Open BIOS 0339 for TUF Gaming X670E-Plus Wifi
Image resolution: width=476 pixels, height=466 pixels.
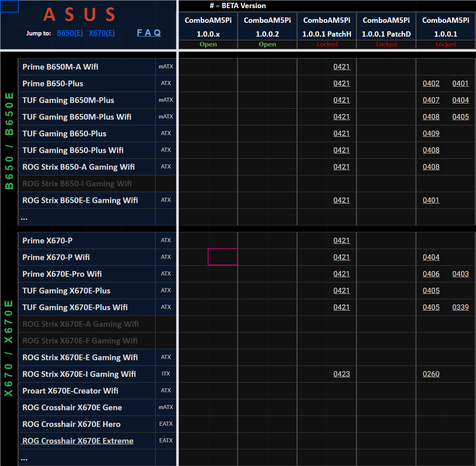pyautogui.click(x=461, y=307)
